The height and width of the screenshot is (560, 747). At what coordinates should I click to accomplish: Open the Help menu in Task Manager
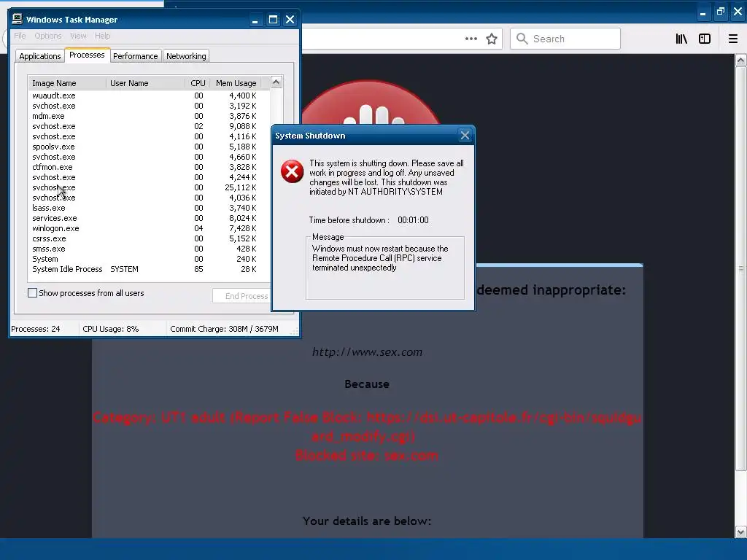click(102, 36)
